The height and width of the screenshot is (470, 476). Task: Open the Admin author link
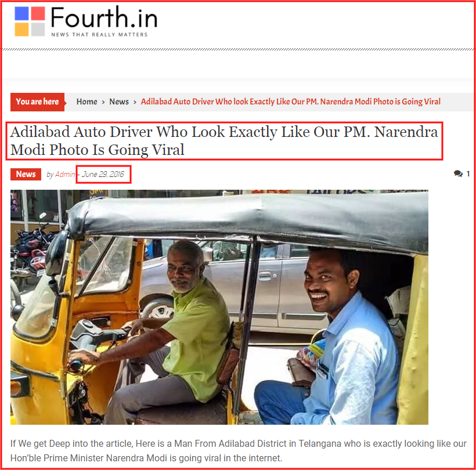tap(65, 174)
